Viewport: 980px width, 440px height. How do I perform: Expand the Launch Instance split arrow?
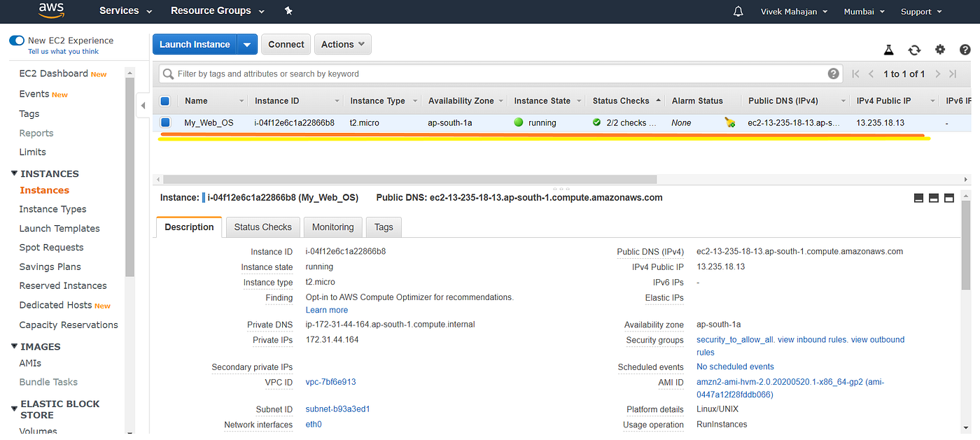click(x=246, y=43)
